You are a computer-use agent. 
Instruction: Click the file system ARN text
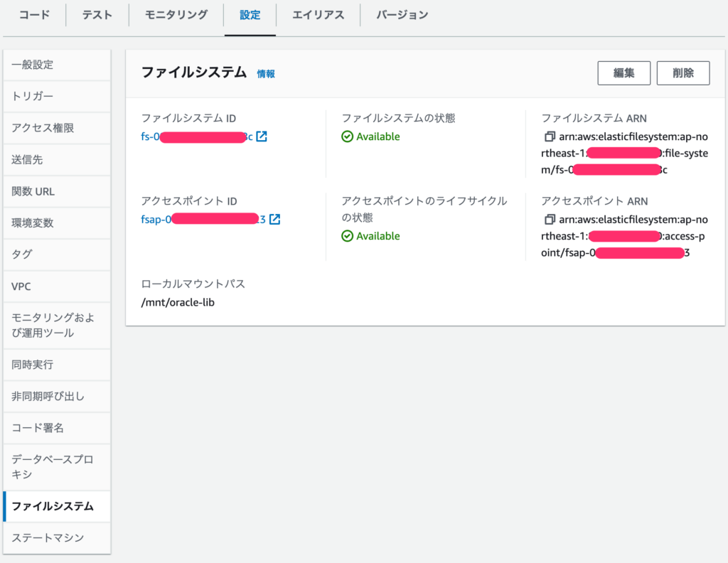624,153
